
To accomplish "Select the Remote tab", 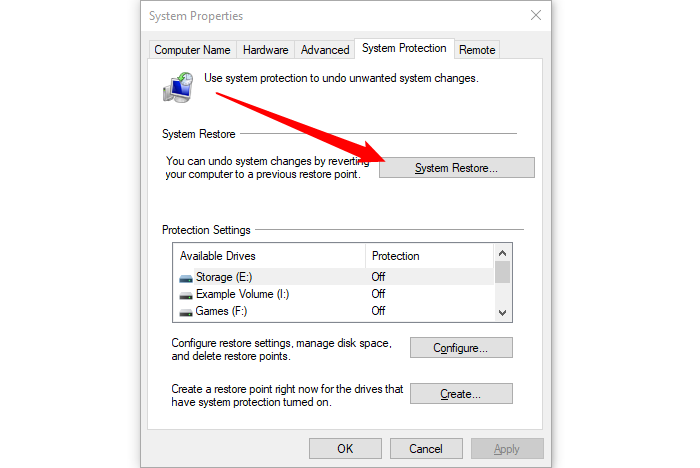I will (477, 50).
